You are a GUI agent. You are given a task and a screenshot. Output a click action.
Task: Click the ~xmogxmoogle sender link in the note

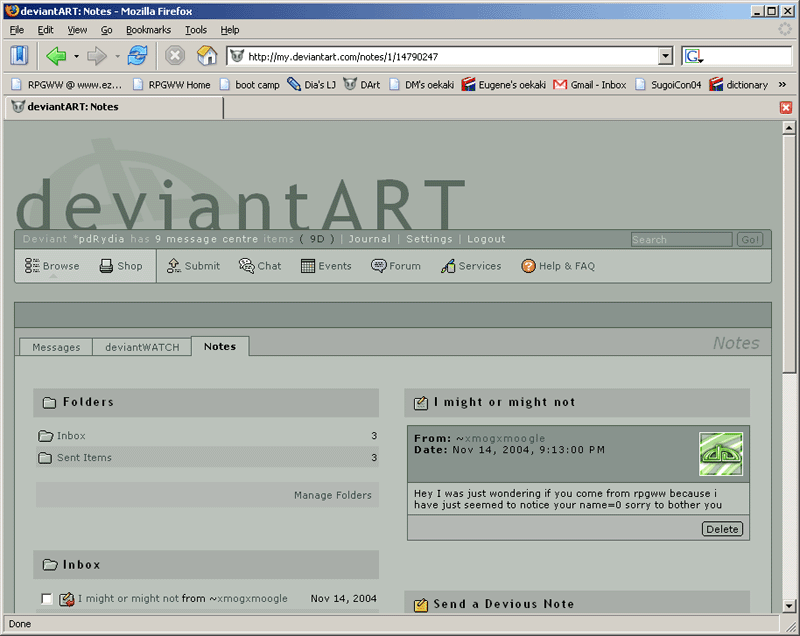click(x=500, y=438)
